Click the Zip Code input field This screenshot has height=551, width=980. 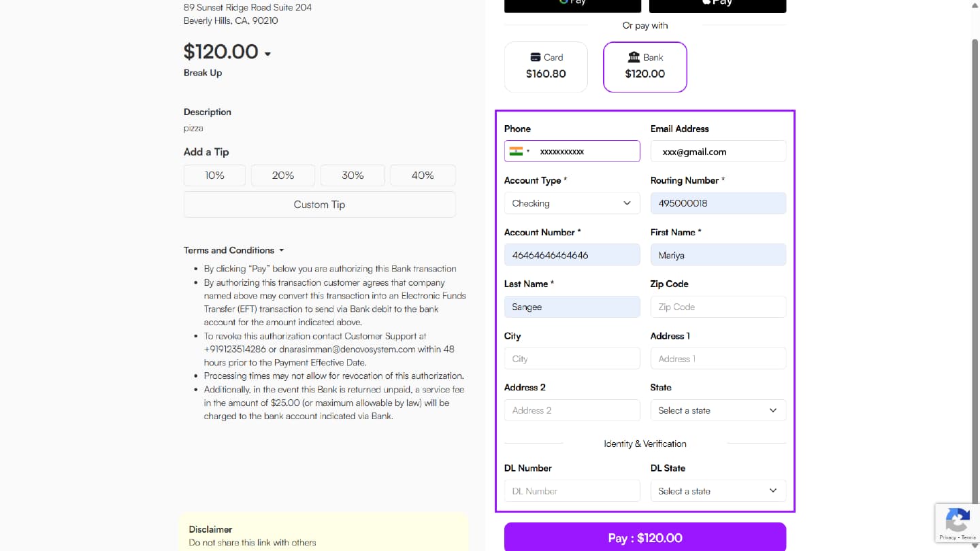pyautogui.click(x=718, y=307)
